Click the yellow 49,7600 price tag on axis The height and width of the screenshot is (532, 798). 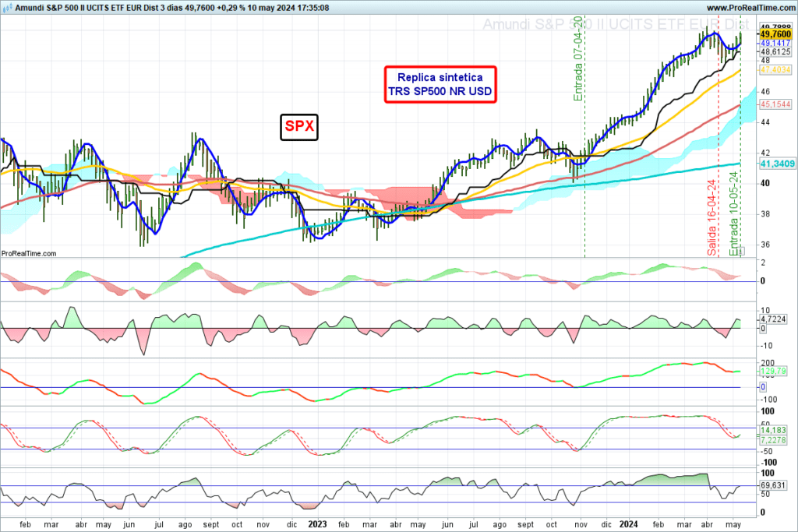pyautogui.click(x=775, y=34)
